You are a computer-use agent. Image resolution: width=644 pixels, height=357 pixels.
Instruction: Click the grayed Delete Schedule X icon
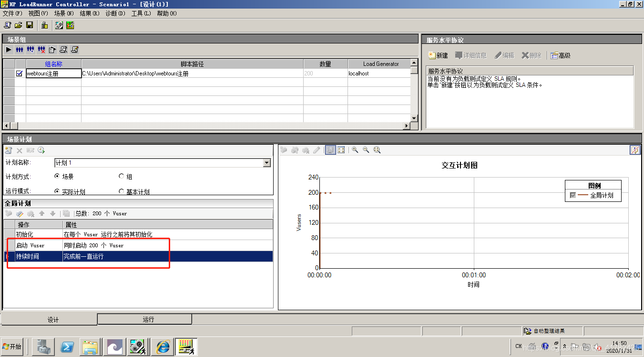(x=20, y=150)
